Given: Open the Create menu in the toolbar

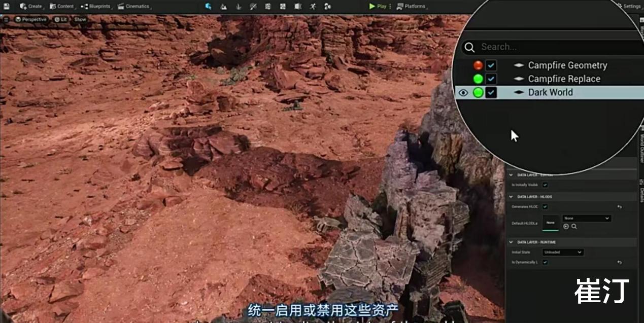Looking at the screenshot, I should coord(31,6).
